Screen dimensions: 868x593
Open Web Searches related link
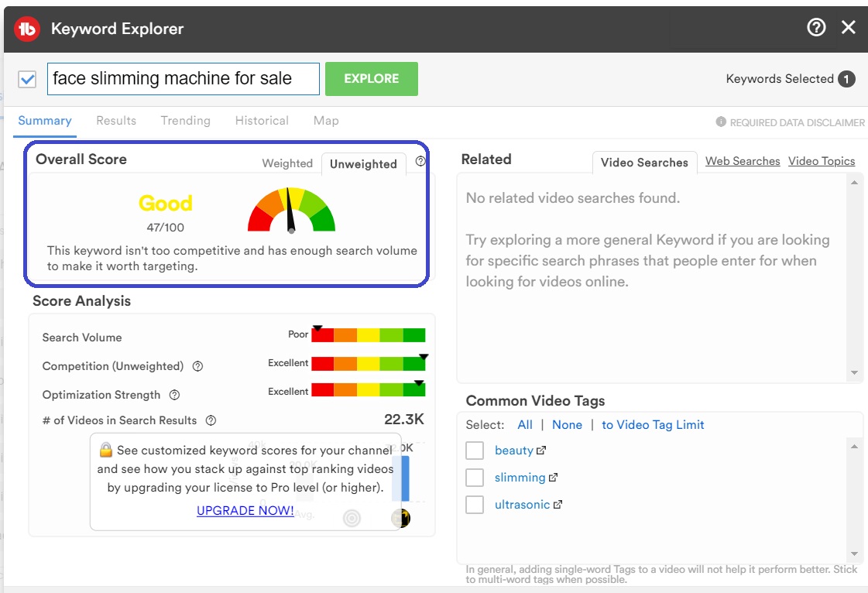click(743, 161)
